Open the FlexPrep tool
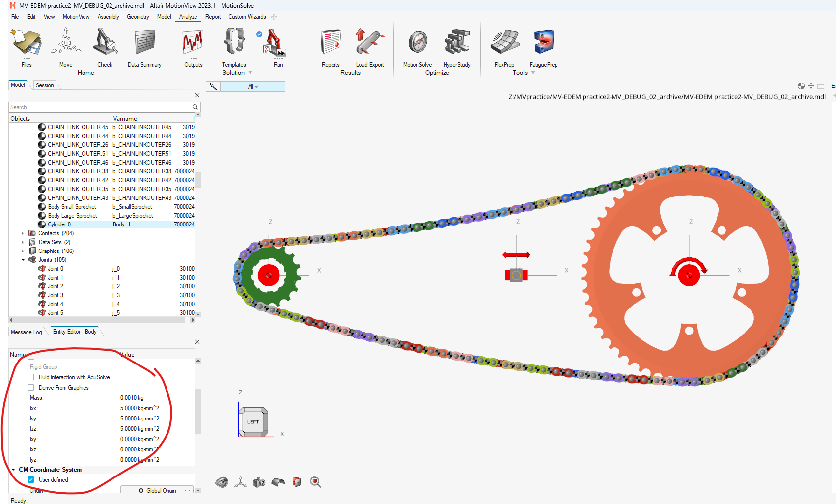 click(504, 42)
